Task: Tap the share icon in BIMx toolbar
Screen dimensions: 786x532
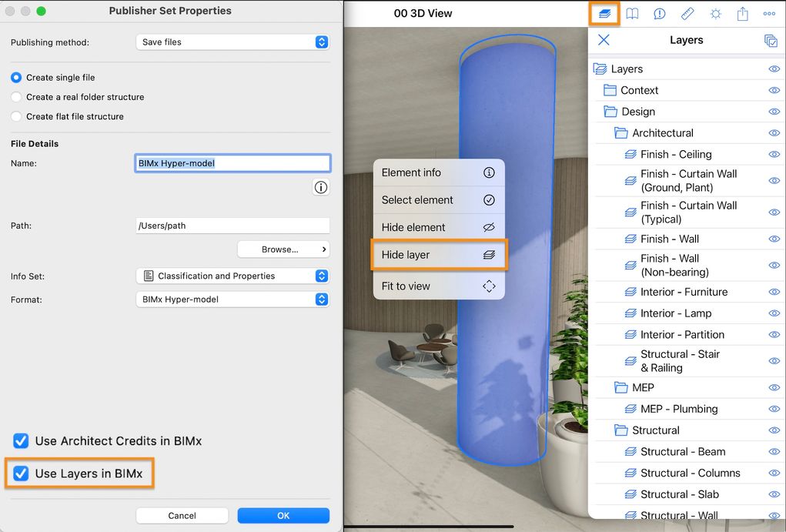Action: (x=742, y=14)
